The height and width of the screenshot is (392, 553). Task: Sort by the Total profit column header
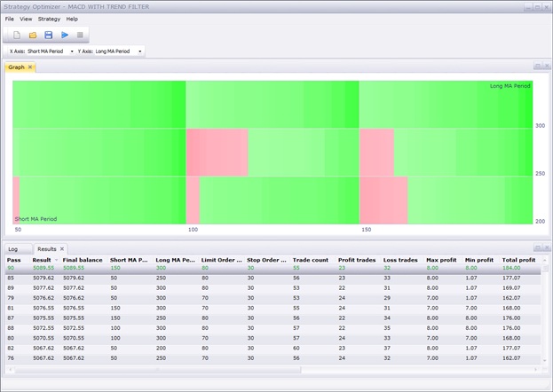[x=518, y=260]
